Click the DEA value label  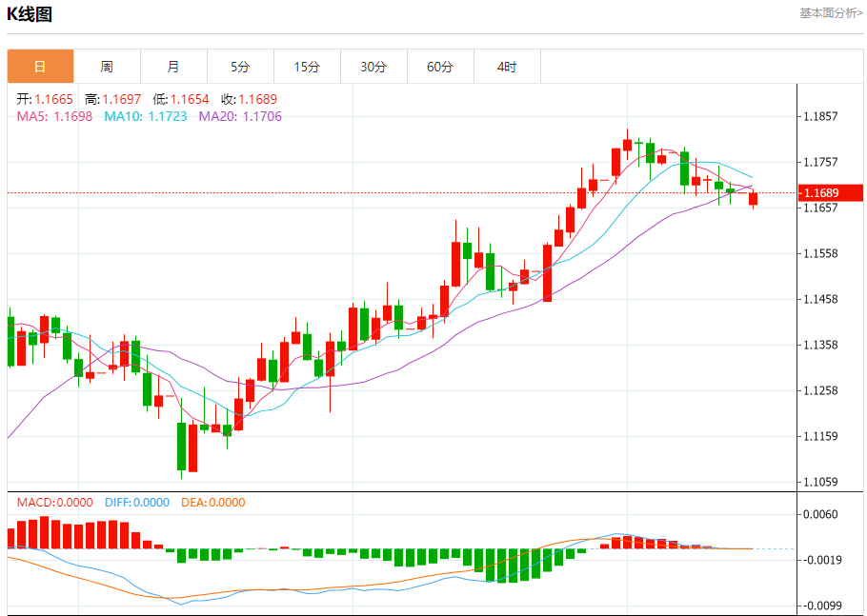click(x=212, y=502)
